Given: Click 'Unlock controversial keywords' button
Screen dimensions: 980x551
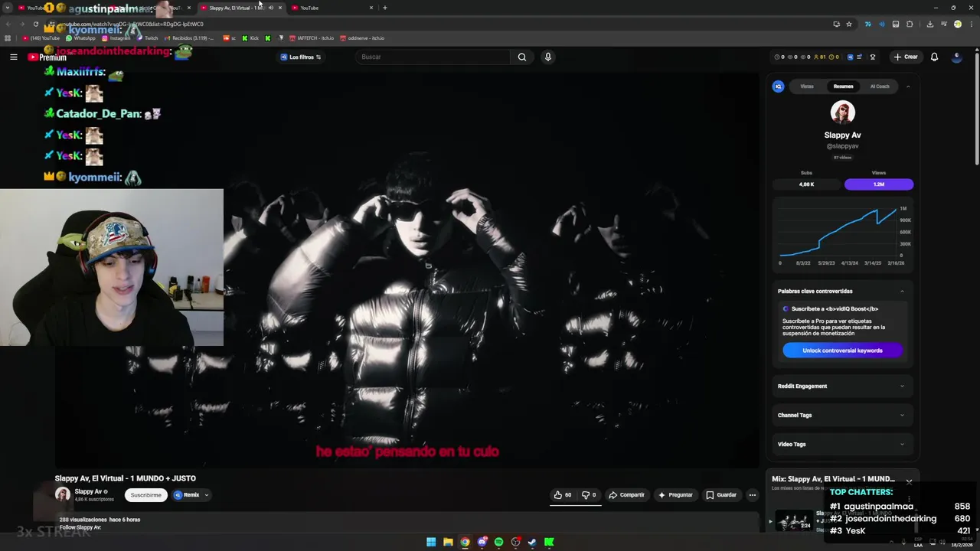Looking at the screenshot, I should tap(842, 350).
